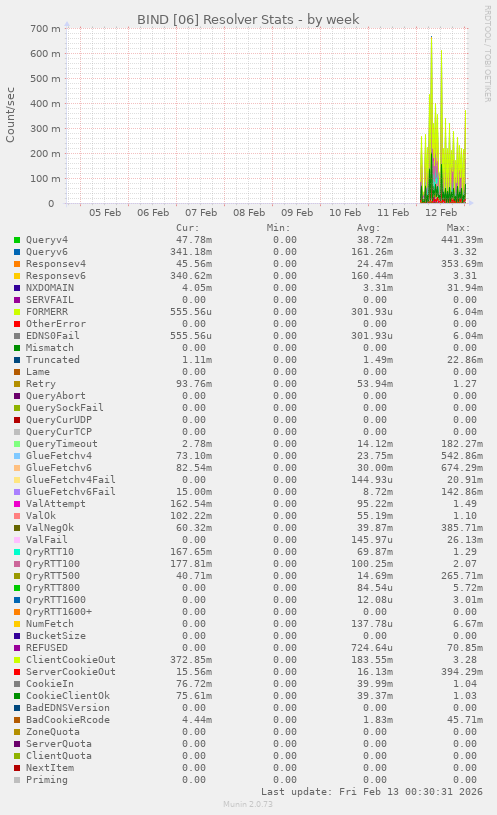This screenshot has height=815, width=497.
Task: Select the QryRTT500 legend label
Action: pos(53,576)
